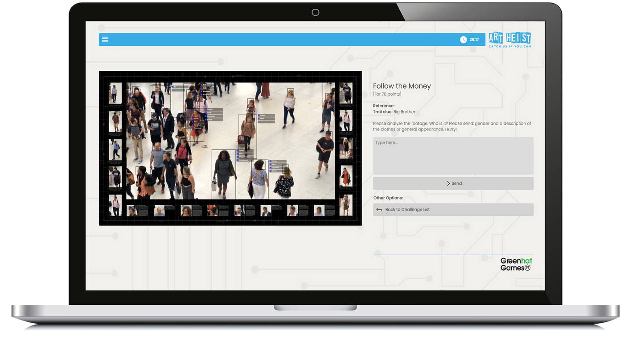644x337 pixels.
Task: Open the hamburger menu in the blue bar
Action: click(x=105, y=40)
